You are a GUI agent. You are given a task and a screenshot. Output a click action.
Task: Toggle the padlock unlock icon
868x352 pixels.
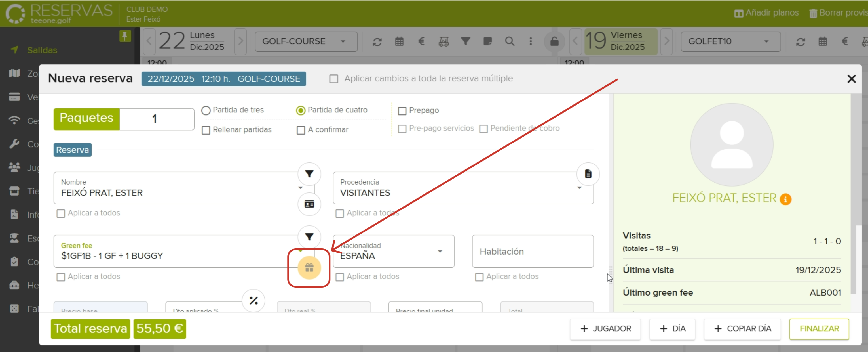click(554, 41)
